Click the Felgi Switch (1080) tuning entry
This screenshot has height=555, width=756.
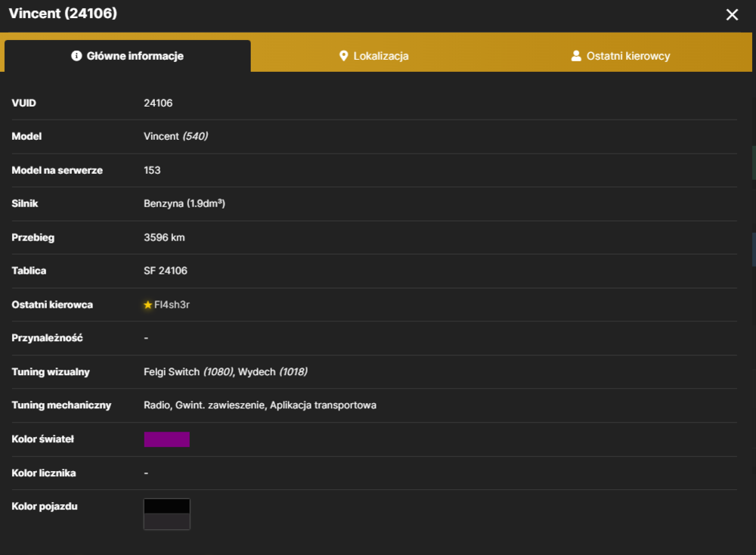188,372
